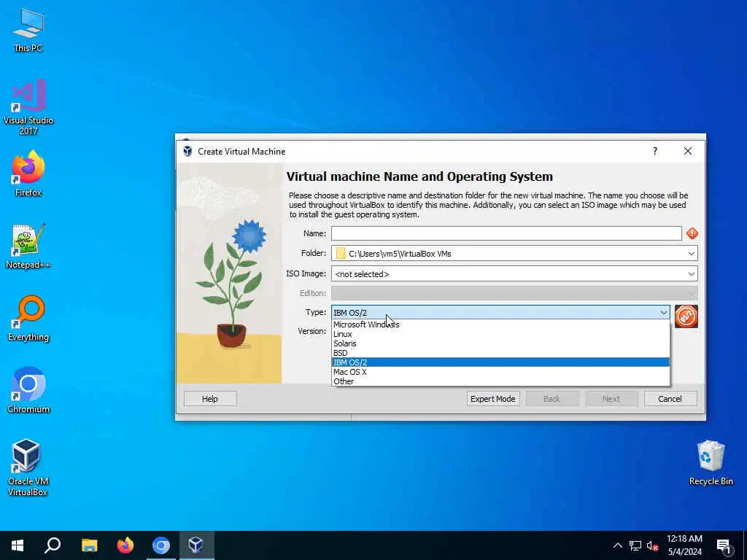Close the Create Virtual Machine dialog
Viewport: 747px width, 560px height.
(x=687, y=151)
